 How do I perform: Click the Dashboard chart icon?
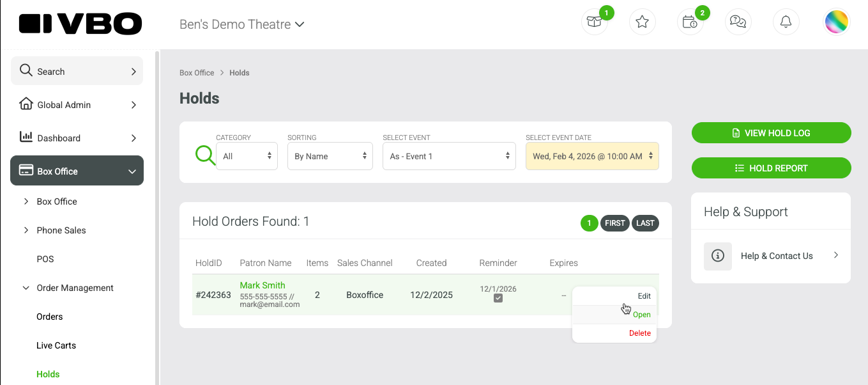pyautogui.click(x=26, y=137)
